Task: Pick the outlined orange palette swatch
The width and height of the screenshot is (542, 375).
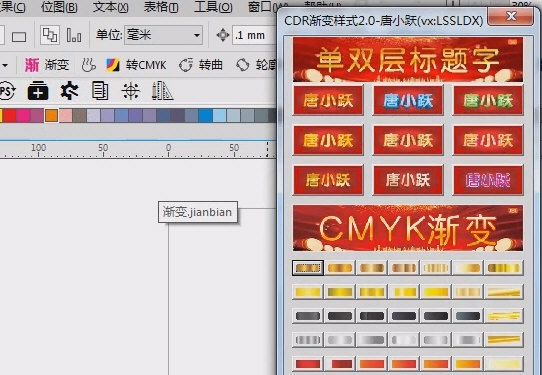Action: [51, 115]
